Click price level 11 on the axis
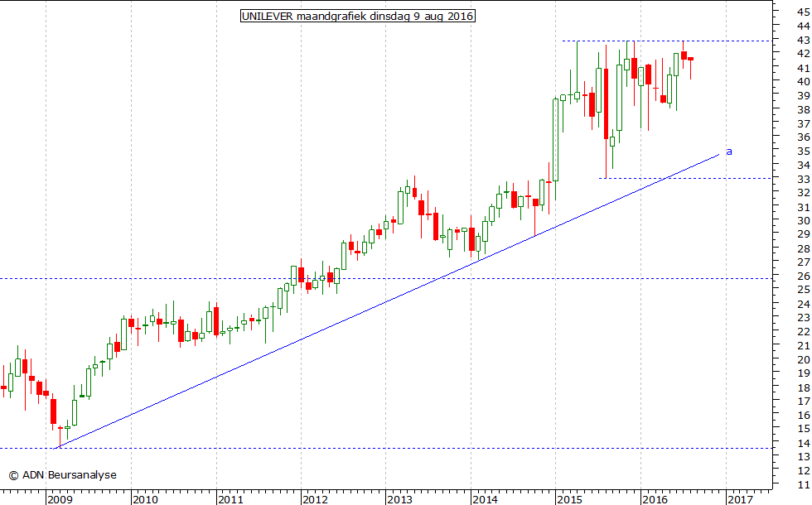This screenshot has height=505, width=812. [x=804, y=485]
